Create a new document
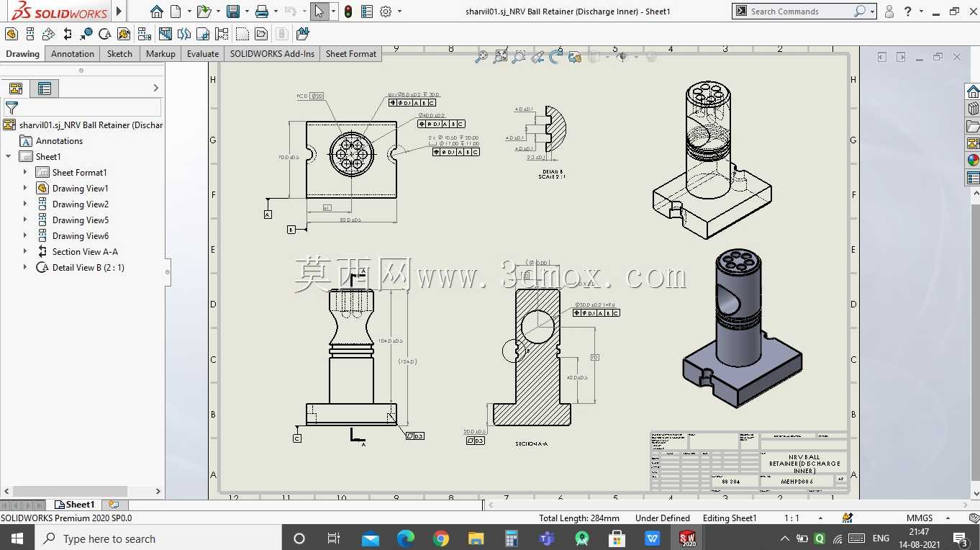Screen dimensions: 980x550 [x=175, y=12]
